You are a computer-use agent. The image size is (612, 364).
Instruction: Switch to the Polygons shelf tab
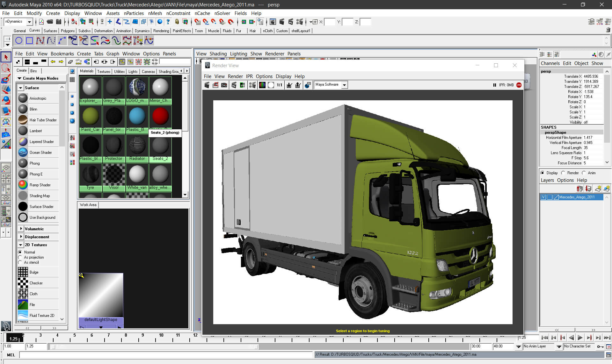tap(68, 31)
